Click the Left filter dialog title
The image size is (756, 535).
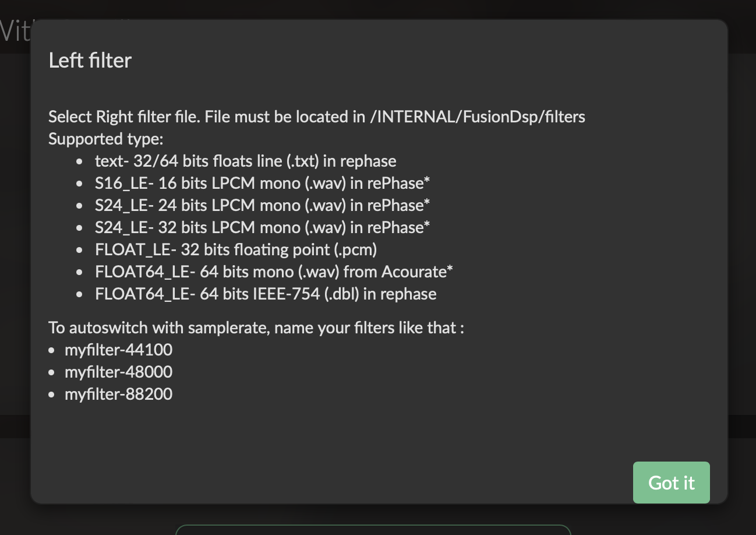90,61
